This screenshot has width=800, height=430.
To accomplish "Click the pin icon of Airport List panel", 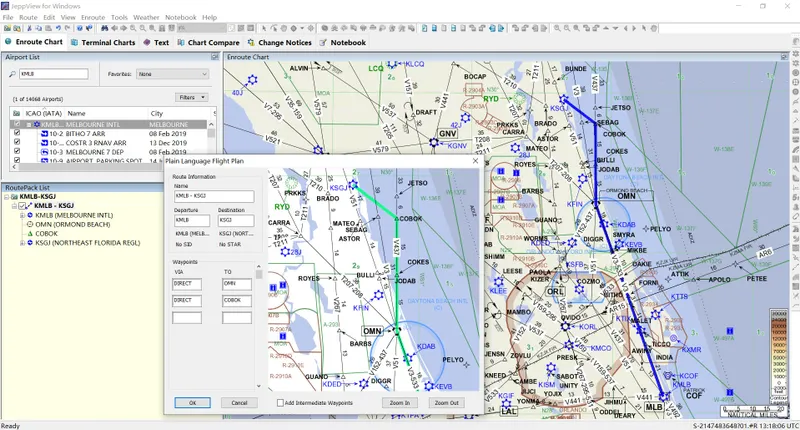I will pos(215,57).
